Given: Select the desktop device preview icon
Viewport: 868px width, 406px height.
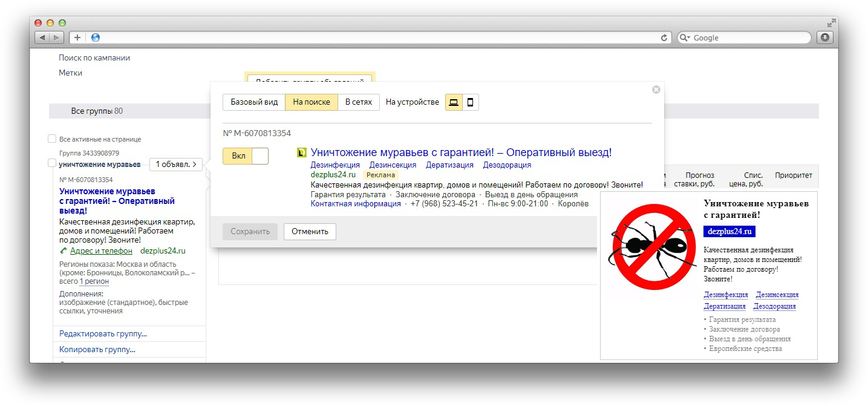Looking at the screenshot, I should [x=454, y=102].
